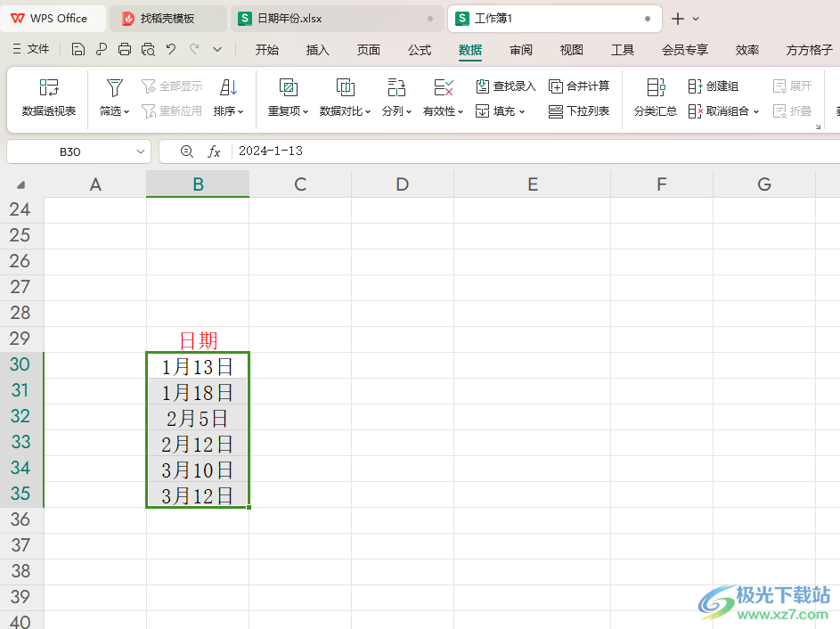Click the new tab plus button
This screenshot has height=629, width=840.
(678, 19)
